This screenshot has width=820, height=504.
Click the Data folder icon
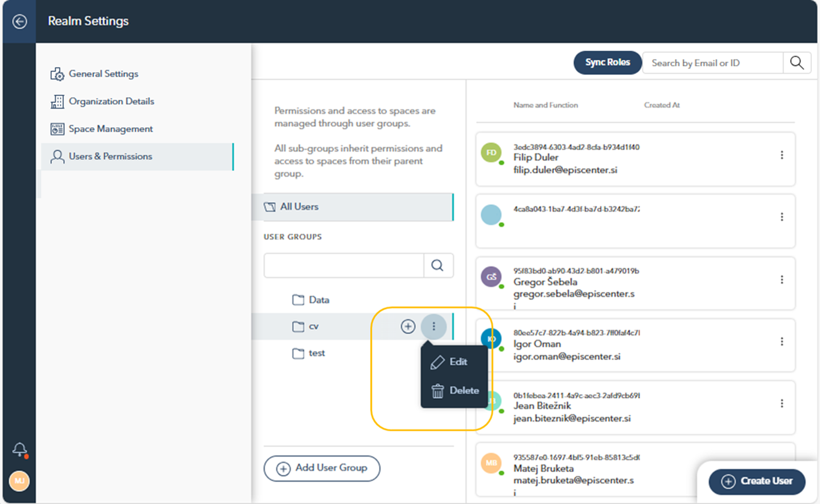(x=298, y=300)
